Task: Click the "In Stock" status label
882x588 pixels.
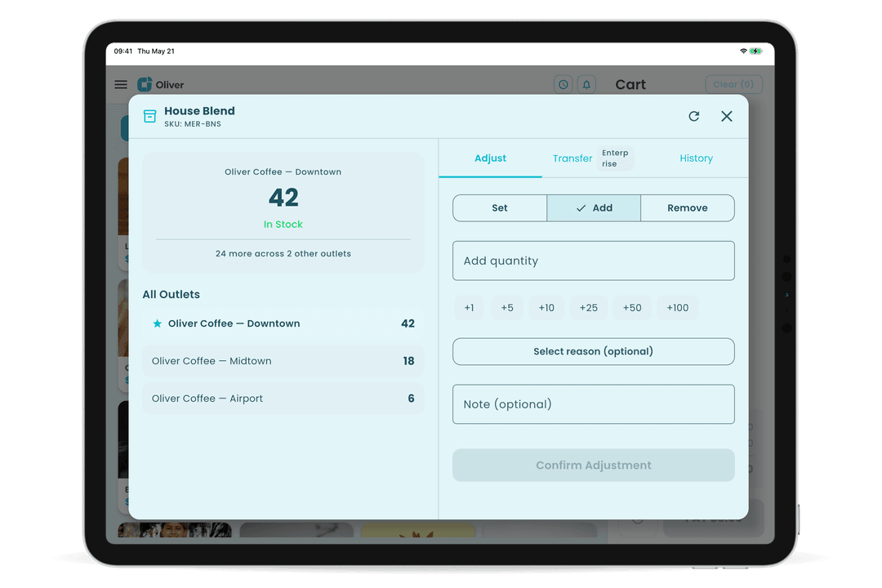Action: tap(283, 225)
